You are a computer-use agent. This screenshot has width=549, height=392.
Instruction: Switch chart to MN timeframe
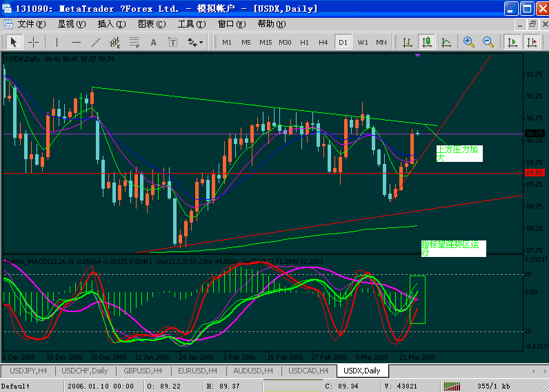[x=381, y=42]
